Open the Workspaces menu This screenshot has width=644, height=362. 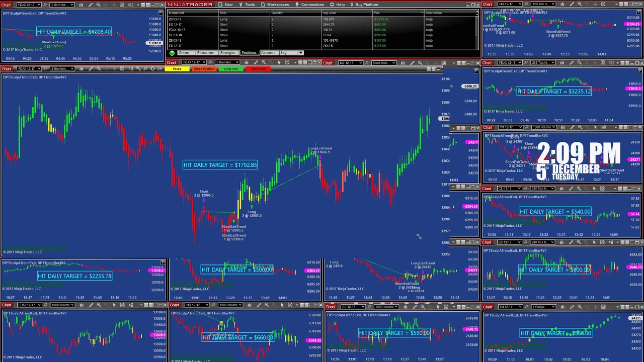click(275, 5)
